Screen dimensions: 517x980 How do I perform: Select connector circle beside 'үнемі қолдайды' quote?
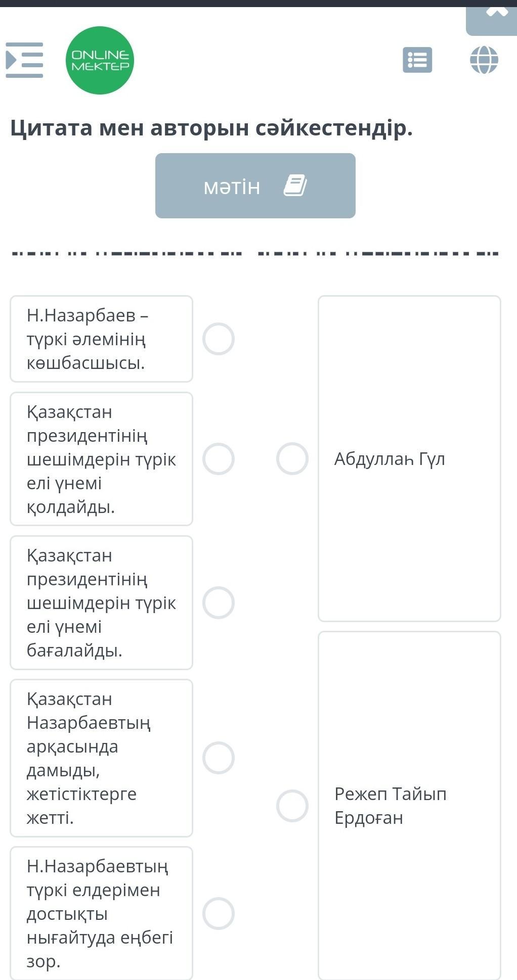click(219, 459)
